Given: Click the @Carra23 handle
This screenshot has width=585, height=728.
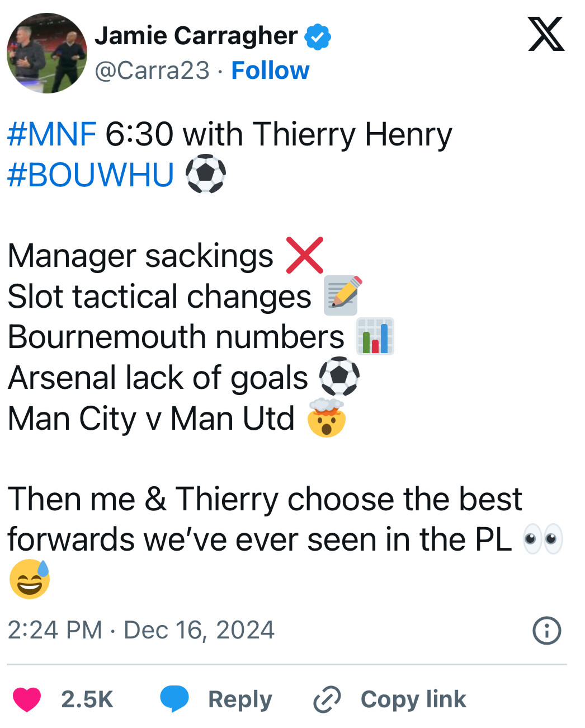Looking at the screenshot, I should pos(152,71).
